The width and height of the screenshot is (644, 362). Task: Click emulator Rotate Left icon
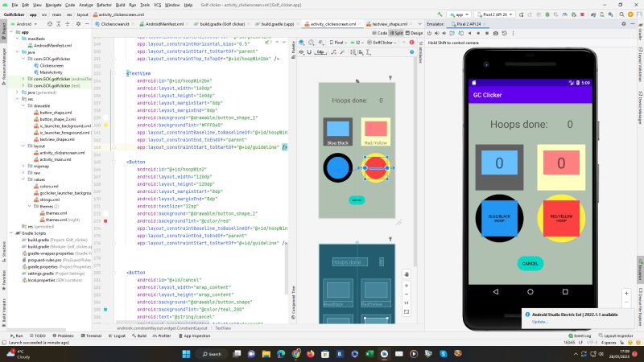(x=452, y=33)
